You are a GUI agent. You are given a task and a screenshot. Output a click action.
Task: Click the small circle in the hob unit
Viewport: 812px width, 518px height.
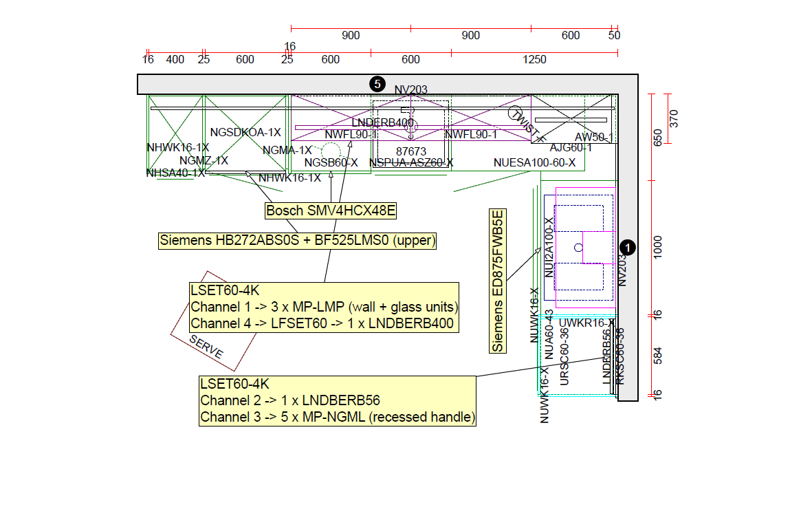(578, 247)
